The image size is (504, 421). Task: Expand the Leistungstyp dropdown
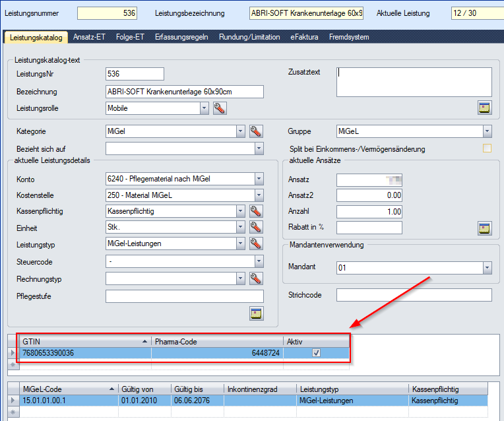240,243
